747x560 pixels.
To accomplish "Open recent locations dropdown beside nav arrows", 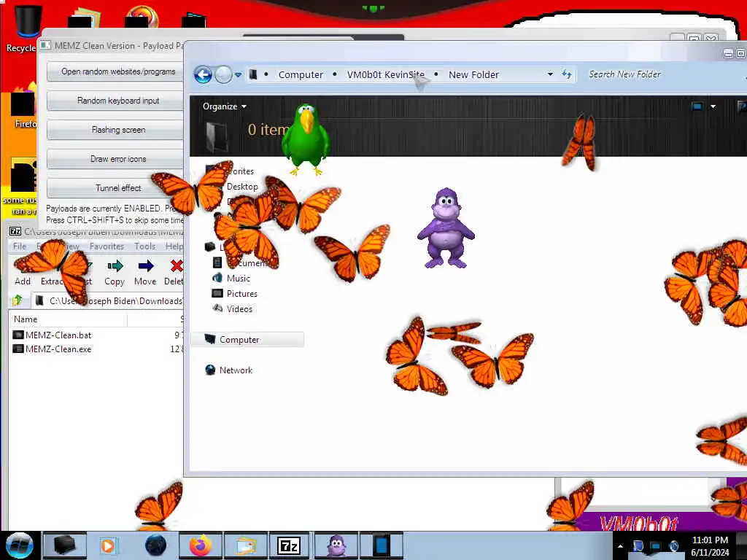I will (x=239, y=75).
